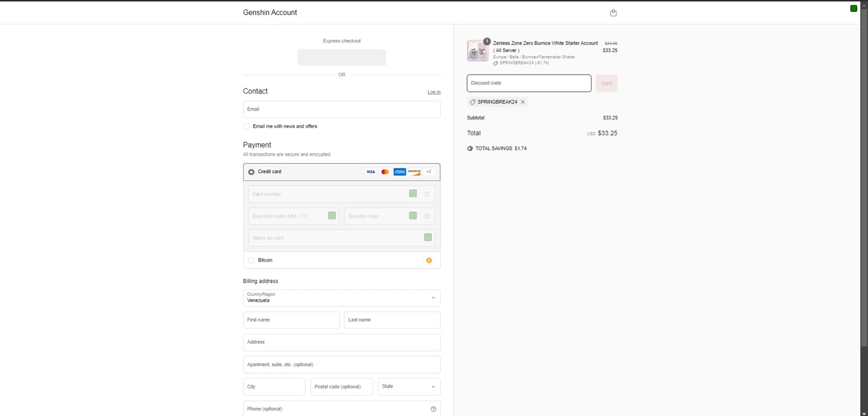Screen dimensions: 868x416
Task: Follow the Log in link
Action: pyautogui.click(x=434, y=92)
